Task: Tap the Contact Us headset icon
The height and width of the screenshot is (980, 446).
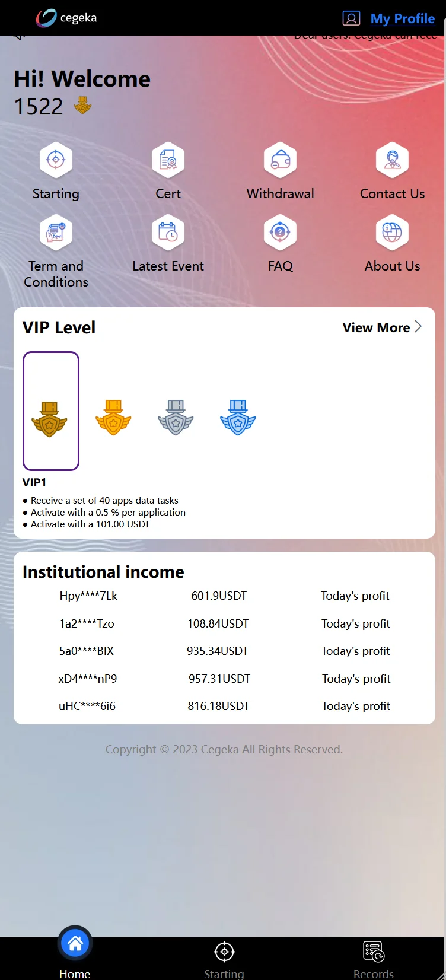Action: tap(392, 160)
